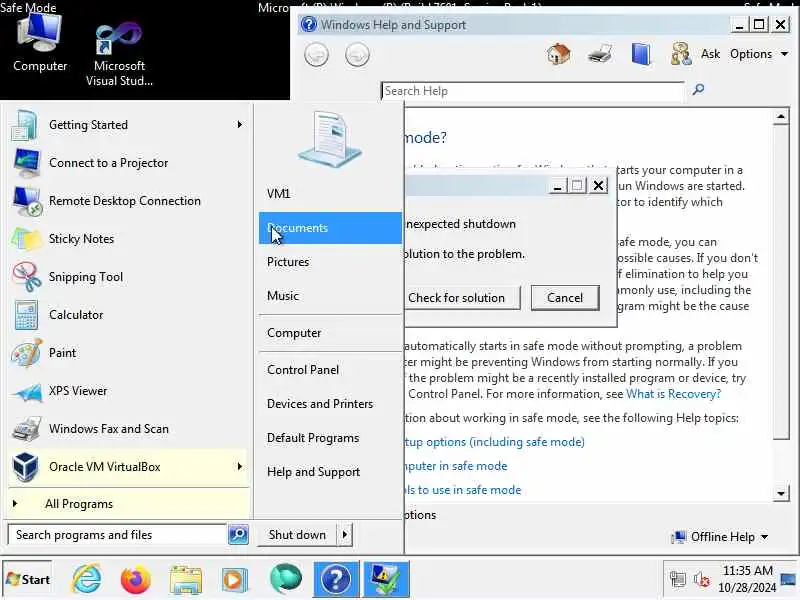
Task: Click the network tray icon
Action: 678,580
